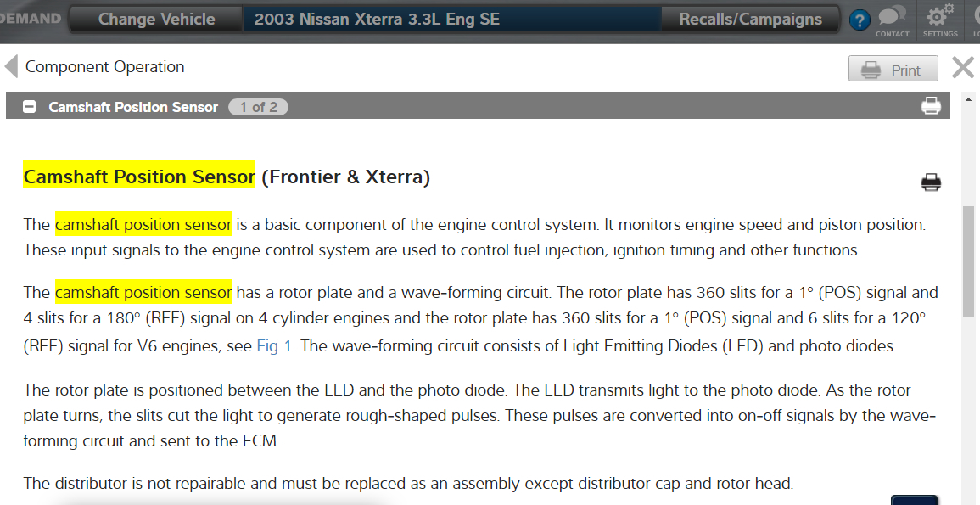The width and height of the screenshot is (980, 505).
Task: Click the Change Vehicle button
Action: pyautogui.click(x=156, y=20)
